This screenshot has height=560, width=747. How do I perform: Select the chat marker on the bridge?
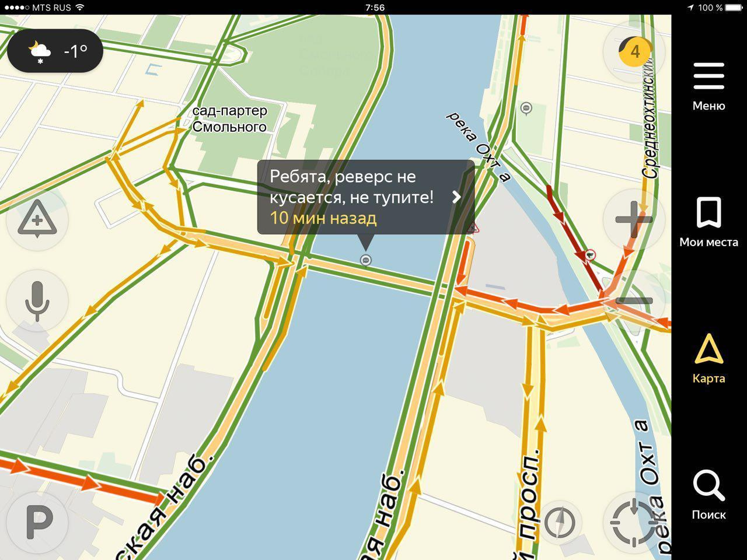pos(366,260)
